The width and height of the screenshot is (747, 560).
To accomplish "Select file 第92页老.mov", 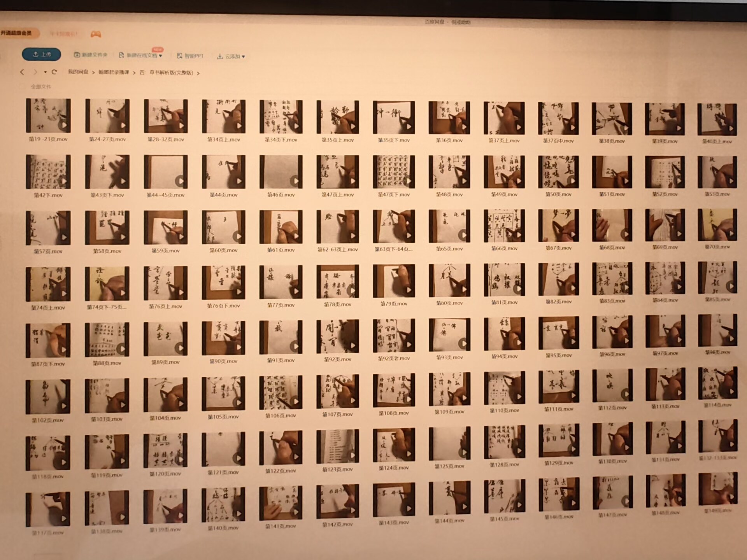I will pyautogui.click(x=394, y=335).
